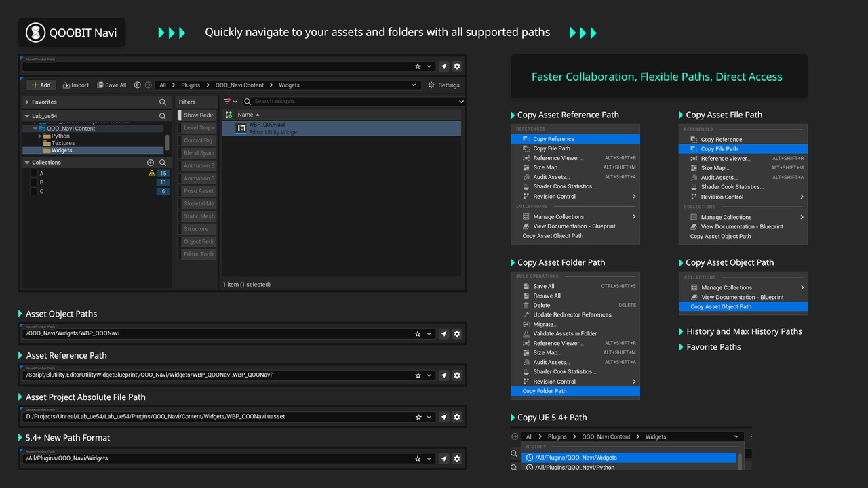Click search icon in the Favorites header
The width and height of the screenshot is (868, 488).
(x=163, y=102)
